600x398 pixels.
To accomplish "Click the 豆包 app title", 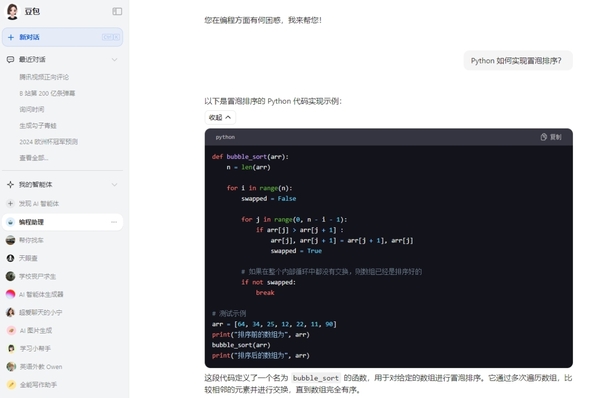I will 32,11.
